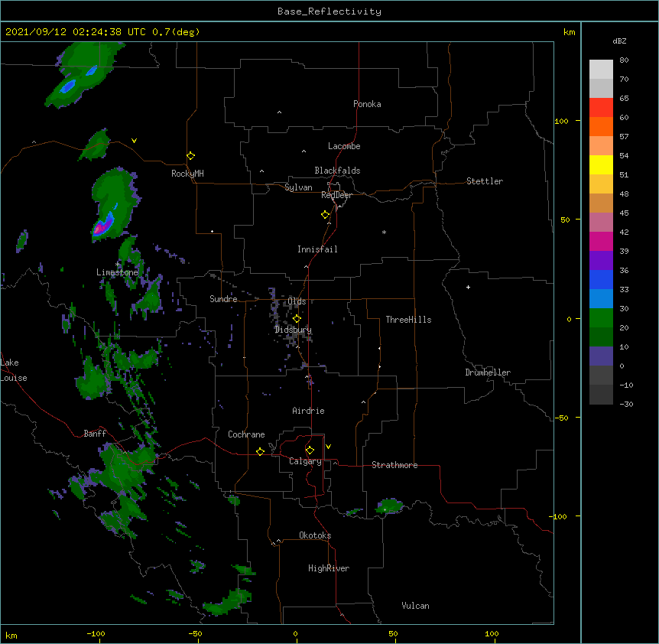
Task: Click the orange 57-60 dBZ legend swatch
Action: click(601, 126)
